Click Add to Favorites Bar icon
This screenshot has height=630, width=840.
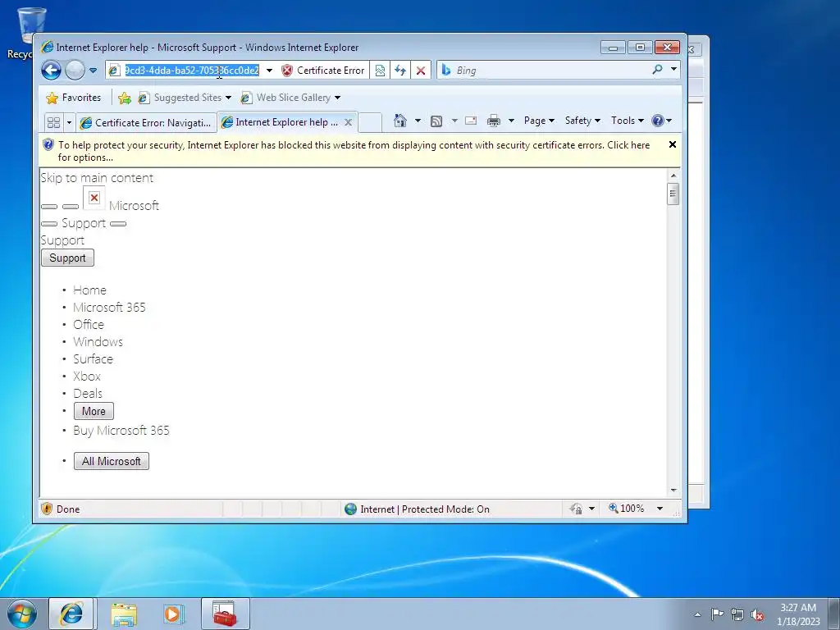[125, 98]
